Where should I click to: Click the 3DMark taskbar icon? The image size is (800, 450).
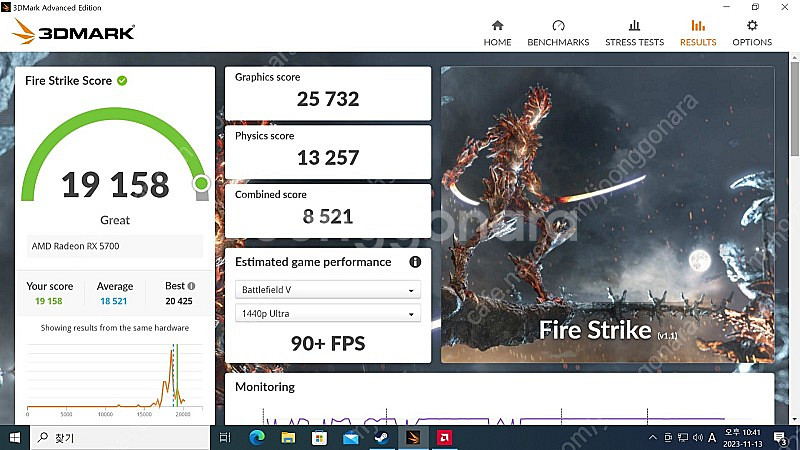[413, 438]
